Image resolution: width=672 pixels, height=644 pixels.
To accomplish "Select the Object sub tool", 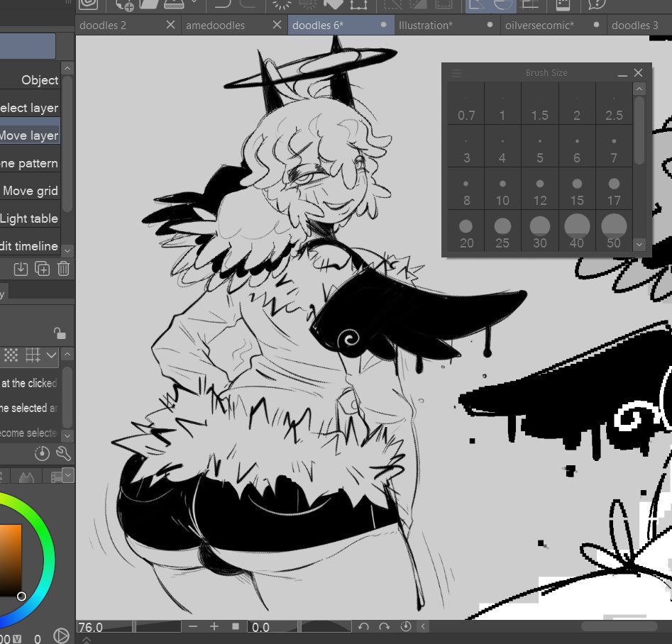I will pyautogui.click(x=30, y=80).
